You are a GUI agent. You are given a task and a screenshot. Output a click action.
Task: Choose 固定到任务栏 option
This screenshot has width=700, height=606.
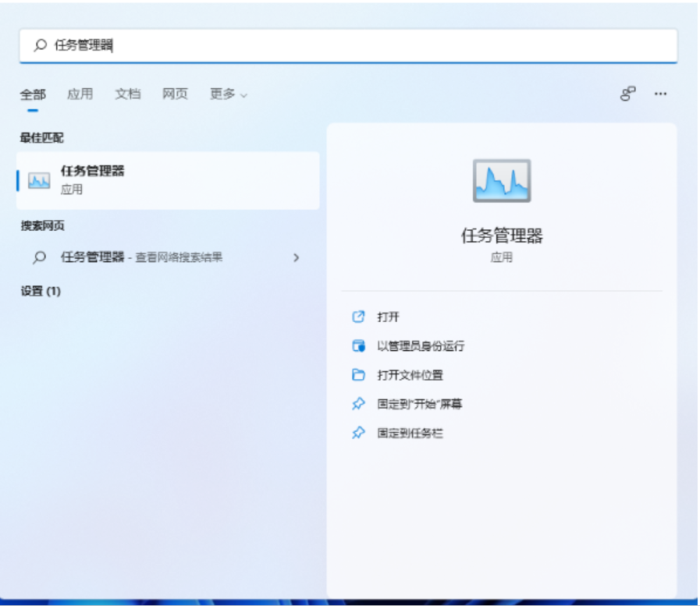pyautogui.click(x=410, y=433)
